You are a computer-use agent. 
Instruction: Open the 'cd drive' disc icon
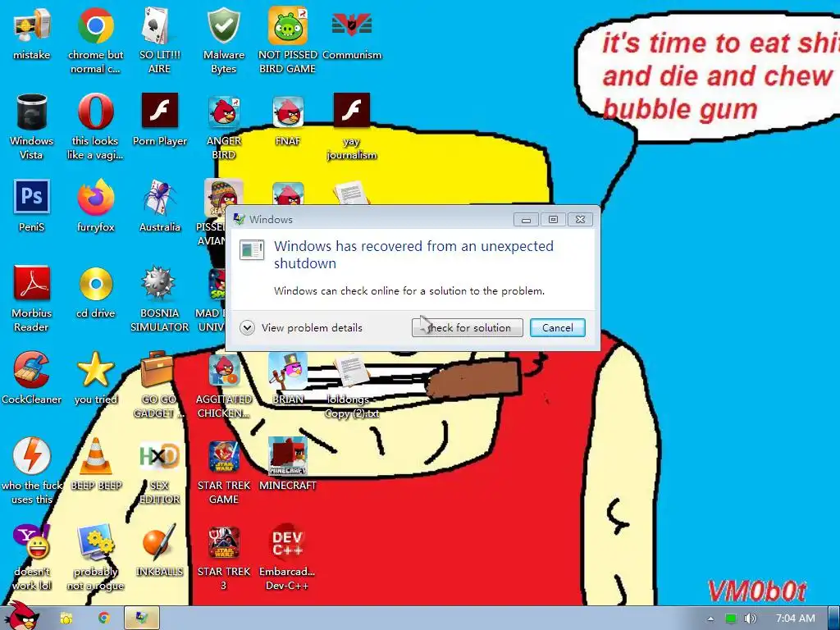pyautogui.click(x=95, y=283)
